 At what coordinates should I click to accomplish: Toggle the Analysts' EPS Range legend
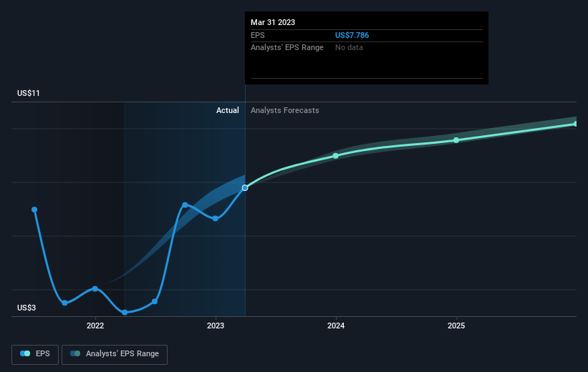[x=115, y=354]
